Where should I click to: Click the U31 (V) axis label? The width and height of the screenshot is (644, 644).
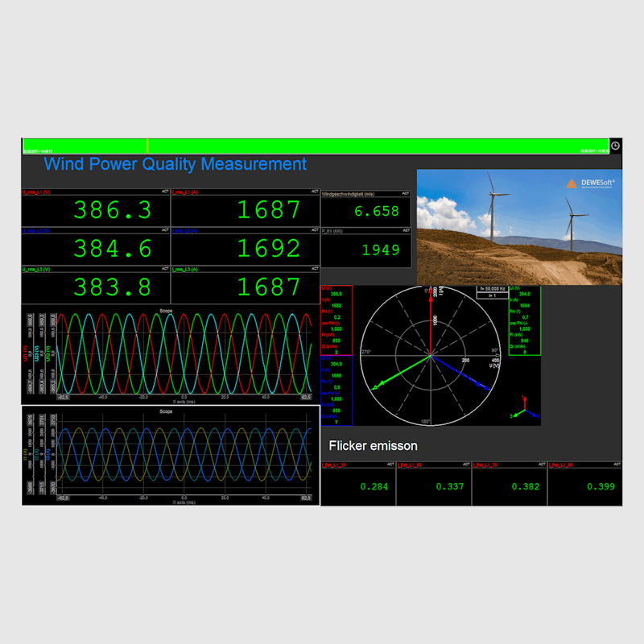pos(26,353)
